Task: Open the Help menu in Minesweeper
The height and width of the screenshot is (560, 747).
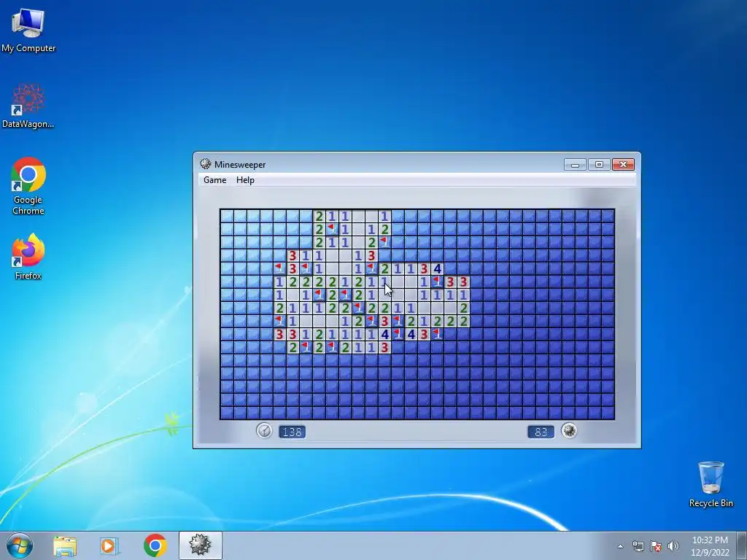Action: (x=245, y=180)
